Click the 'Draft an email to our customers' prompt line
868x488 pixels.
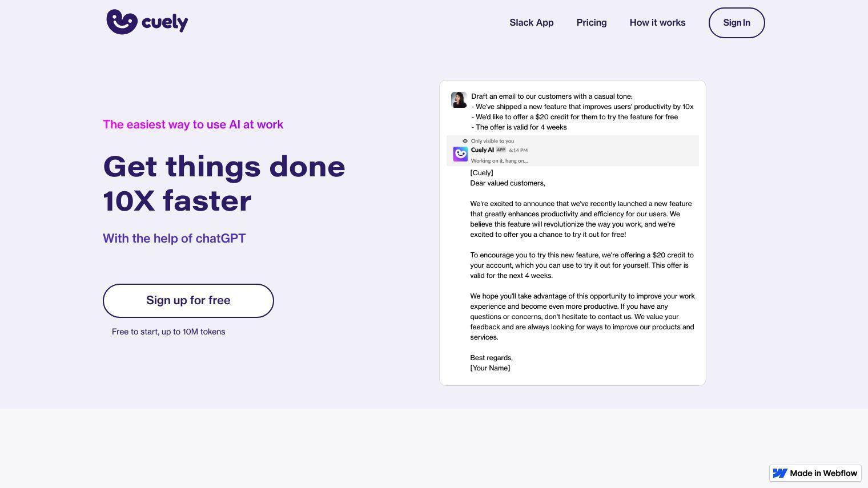[x=552, y=96]
